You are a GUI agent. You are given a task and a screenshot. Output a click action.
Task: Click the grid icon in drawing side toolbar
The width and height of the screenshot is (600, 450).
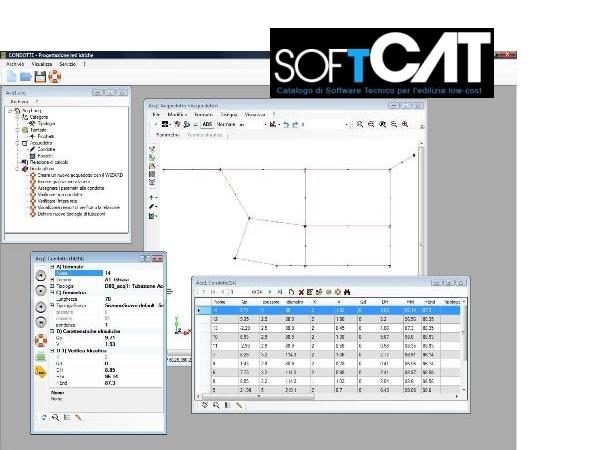pos(152,174)
